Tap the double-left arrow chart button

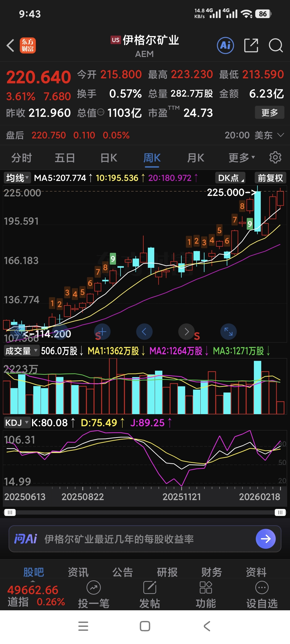click(x=18, y=332)
